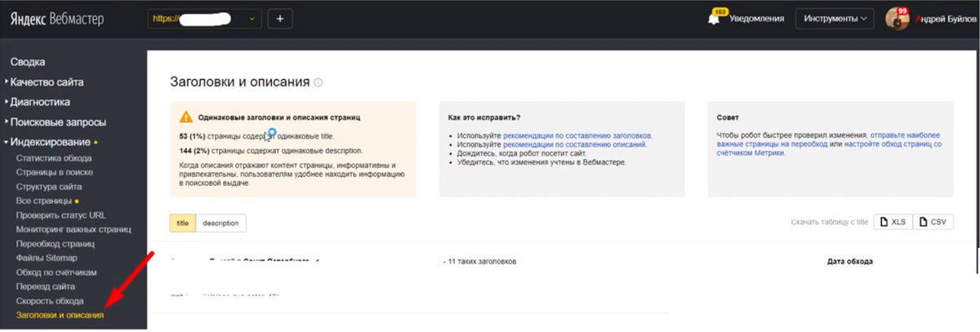Viewport: 980px width, 332px height.
Task: Select Заголовки и описания menu item
Action: (60, 315)
